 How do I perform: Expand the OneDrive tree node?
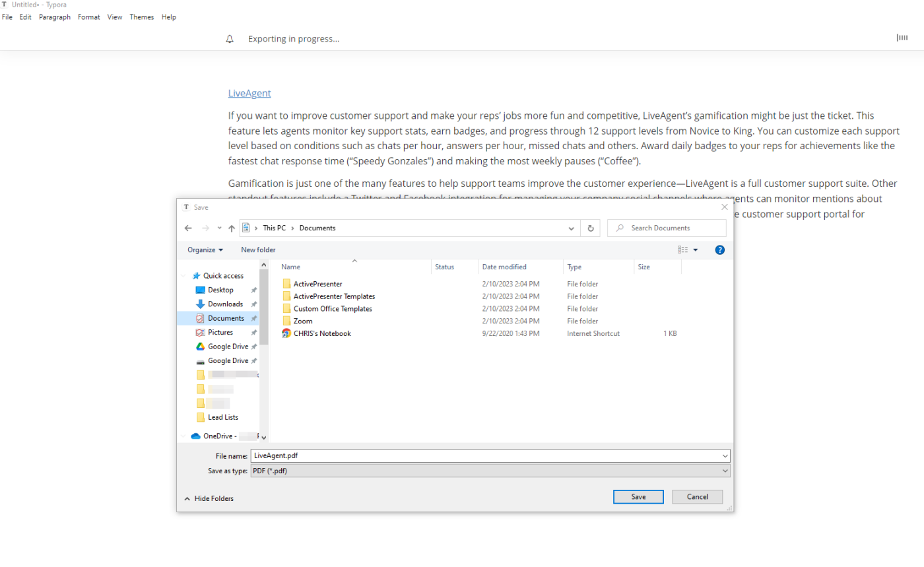tap(184, 436)
